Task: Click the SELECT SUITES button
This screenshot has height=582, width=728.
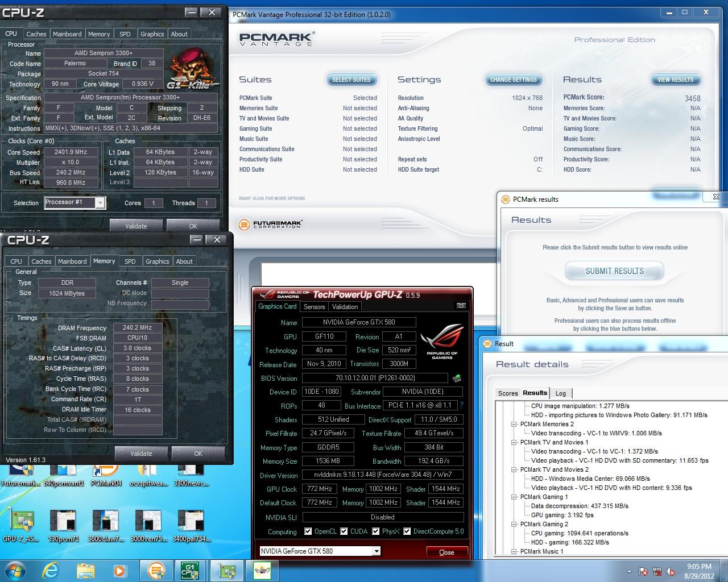Action: (x=351, y=80)
